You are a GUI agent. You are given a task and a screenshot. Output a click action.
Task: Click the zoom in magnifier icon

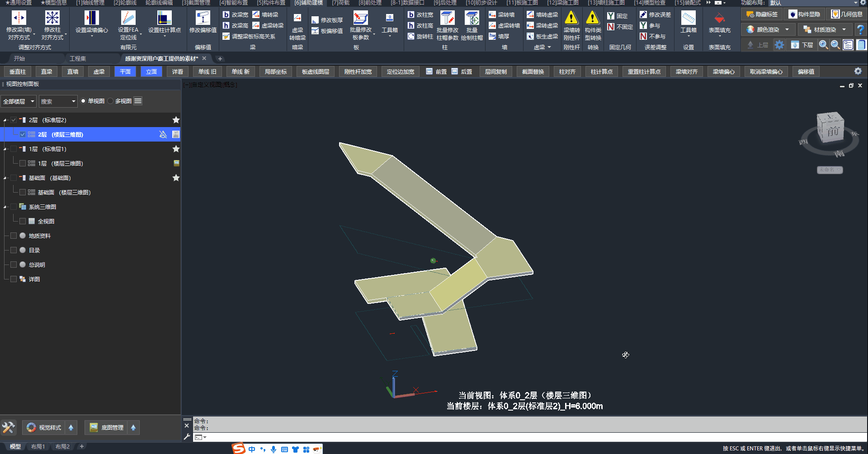point(823,45)
